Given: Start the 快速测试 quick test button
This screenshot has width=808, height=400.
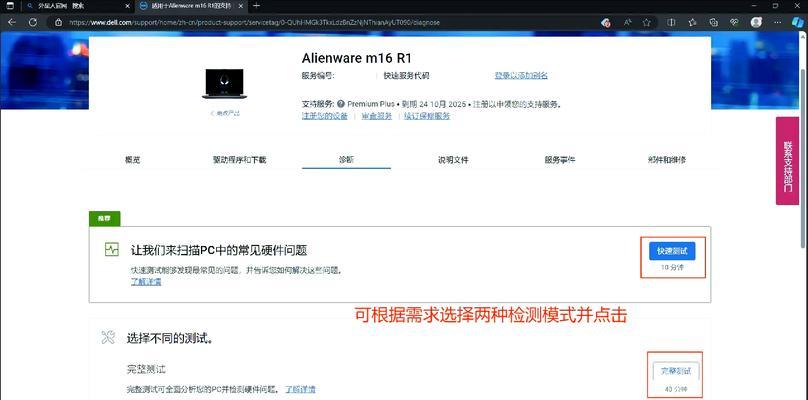Looking at the screenshot, I should pyautogui.click(x=672, y=251).
